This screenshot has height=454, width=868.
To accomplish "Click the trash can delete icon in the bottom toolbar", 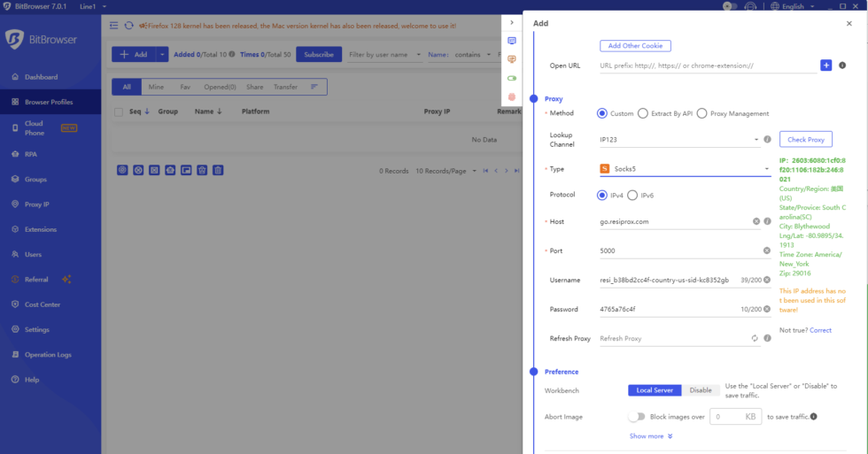I will tap(218, 170).
